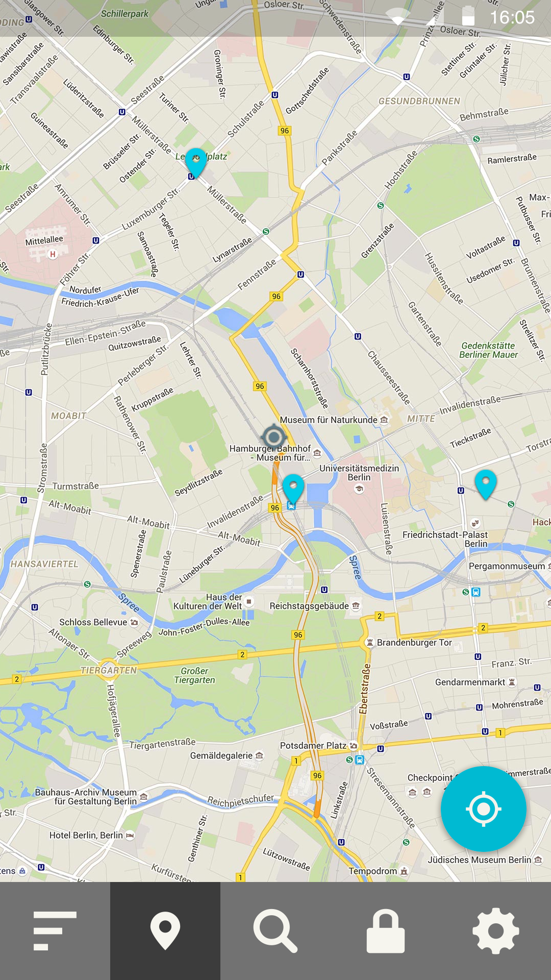The height and width of the screenshot is (980, 551).
Task: Click the Museum für Naturkunde label
Action: 329,420
